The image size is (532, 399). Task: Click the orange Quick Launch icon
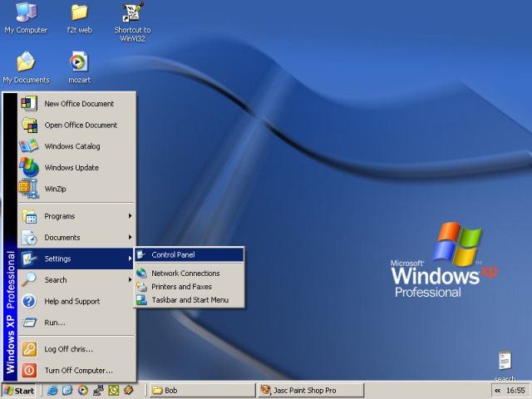click(x=129, y=391)
